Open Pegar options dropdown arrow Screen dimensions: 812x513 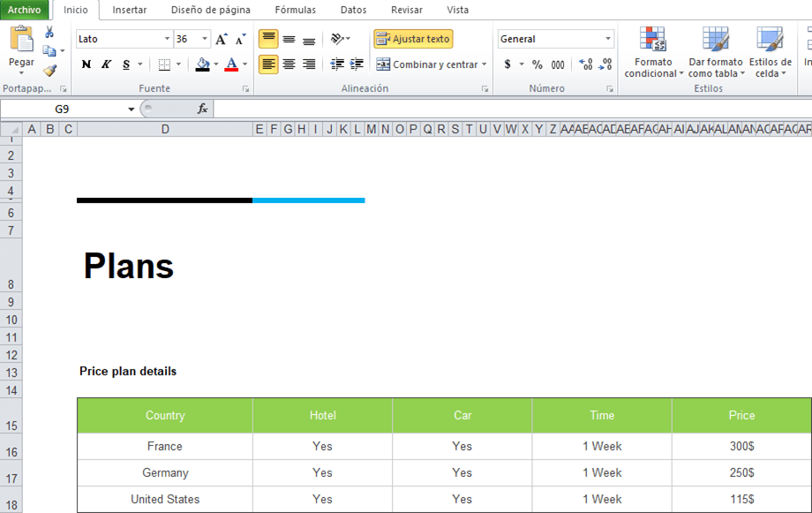[x=21, y=72]
